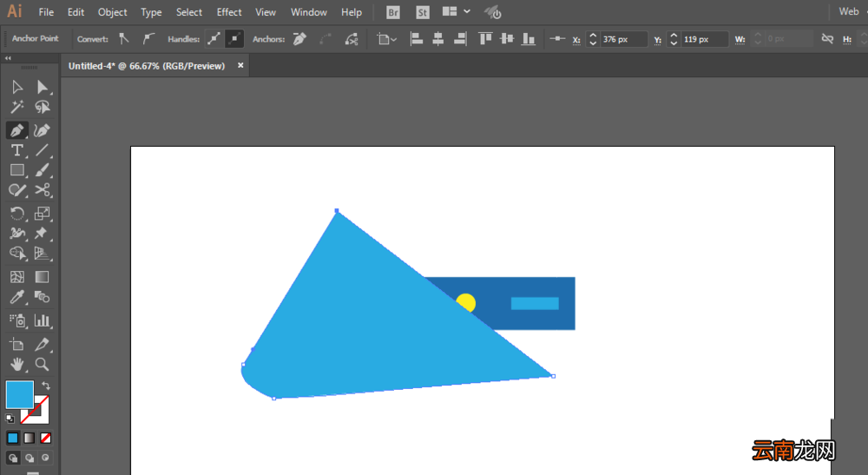Click Vertical Align Top
This screenshot has width=868, height=475.
click(x=485, y=39)
